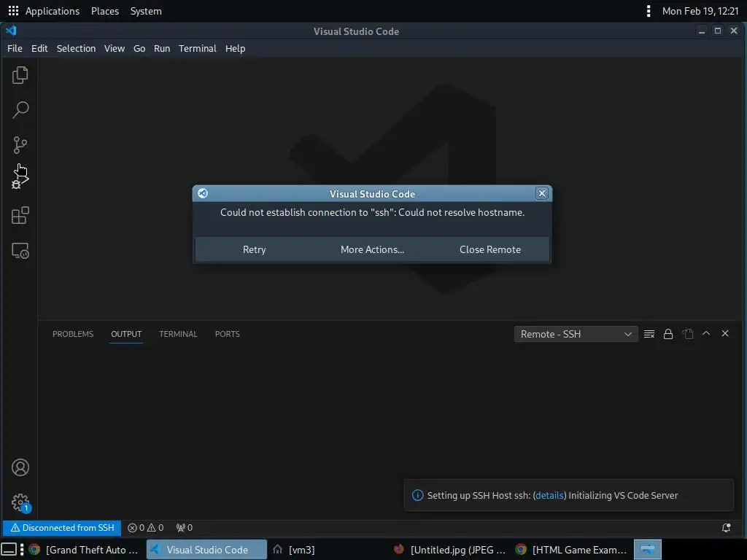Viewport: 747px width, 560px height.
Task: Click Close Remote in the dialog
Action: click(x=490, y=249)
